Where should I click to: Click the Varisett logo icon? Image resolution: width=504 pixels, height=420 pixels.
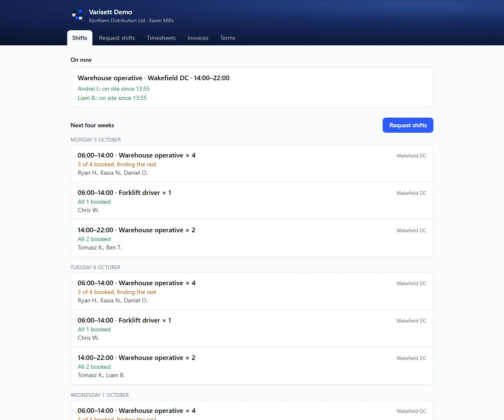[x=77, y=16]
